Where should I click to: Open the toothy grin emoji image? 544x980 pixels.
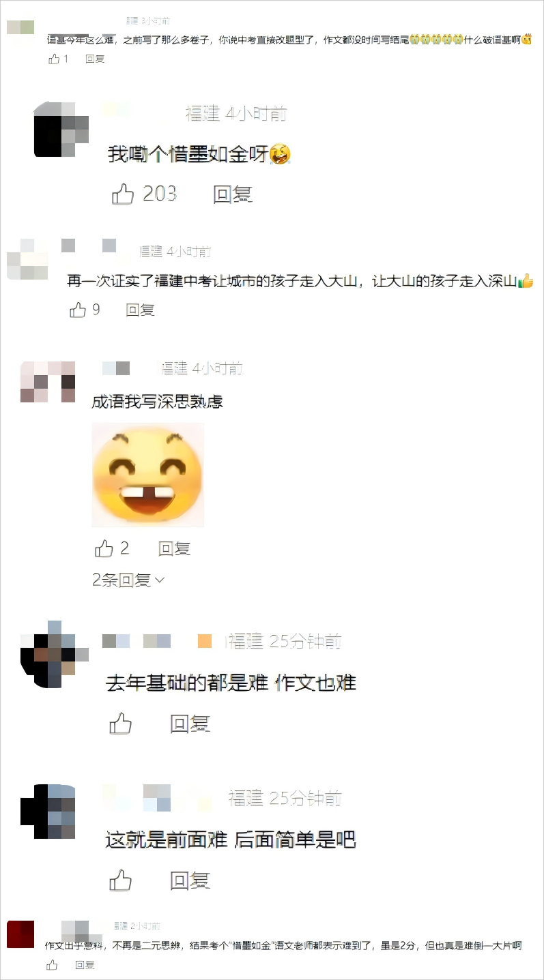(x=147, y=475)
